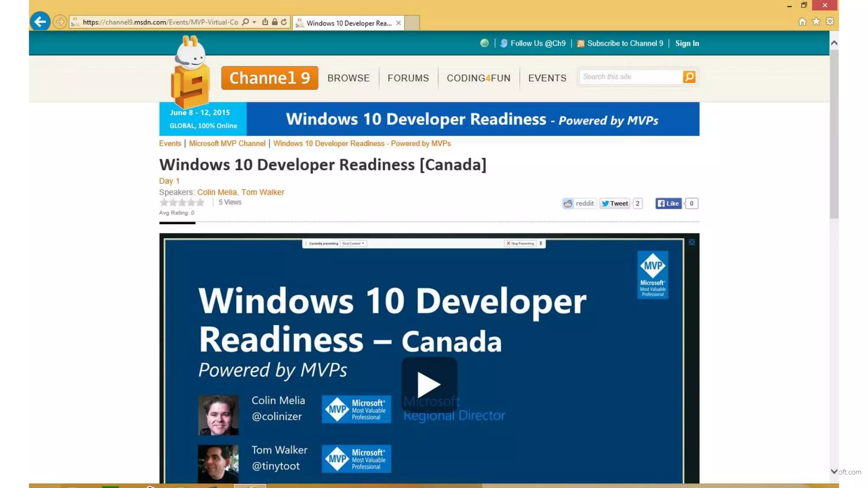Go back with the browser Back arrow
868x488 pixels.
40,22
